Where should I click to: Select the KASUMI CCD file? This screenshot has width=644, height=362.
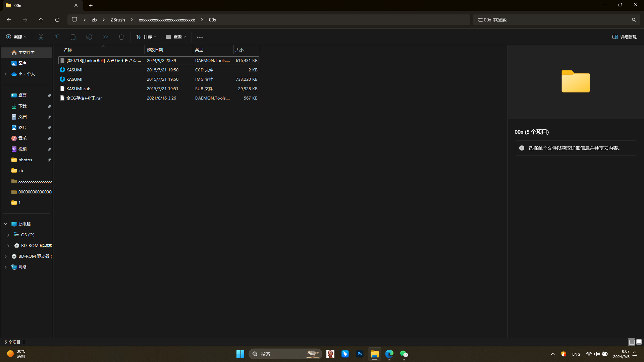coord(159,70)
